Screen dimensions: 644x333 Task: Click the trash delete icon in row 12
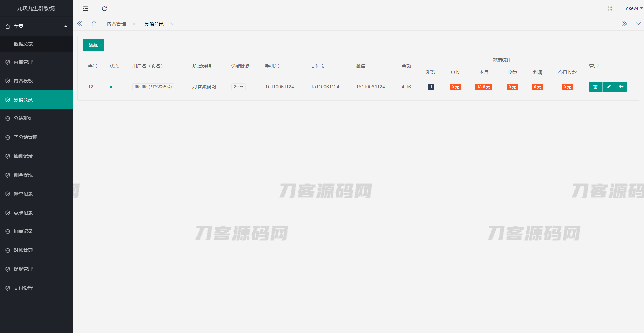coord(595,87)
